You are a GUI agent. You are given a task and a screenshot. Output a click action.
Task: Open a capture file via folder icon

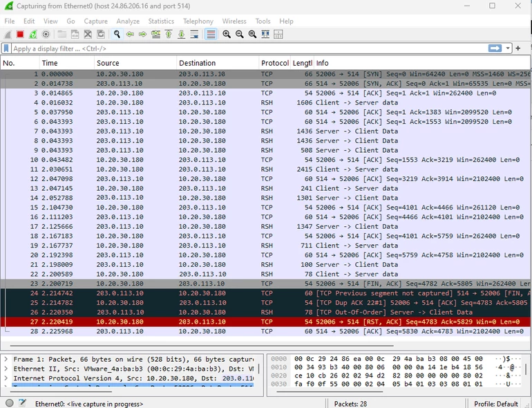click(x=61, y=35)
